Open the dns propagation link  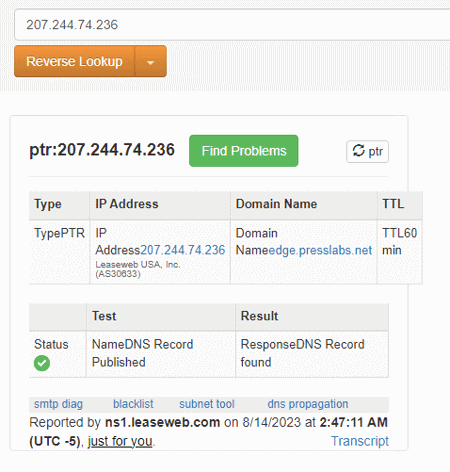(x=308, y=404)
